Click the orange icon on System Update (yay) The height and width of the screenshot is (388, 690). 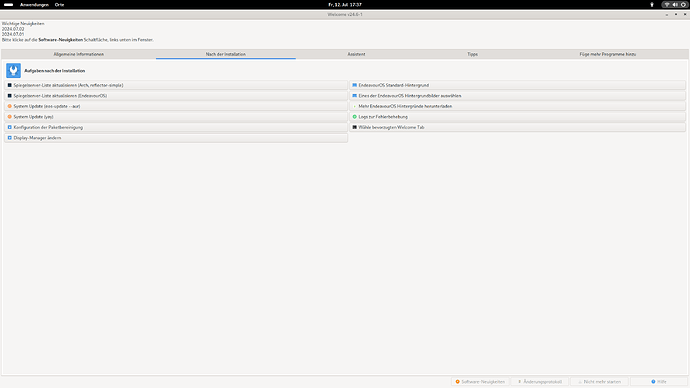(10, 117)
